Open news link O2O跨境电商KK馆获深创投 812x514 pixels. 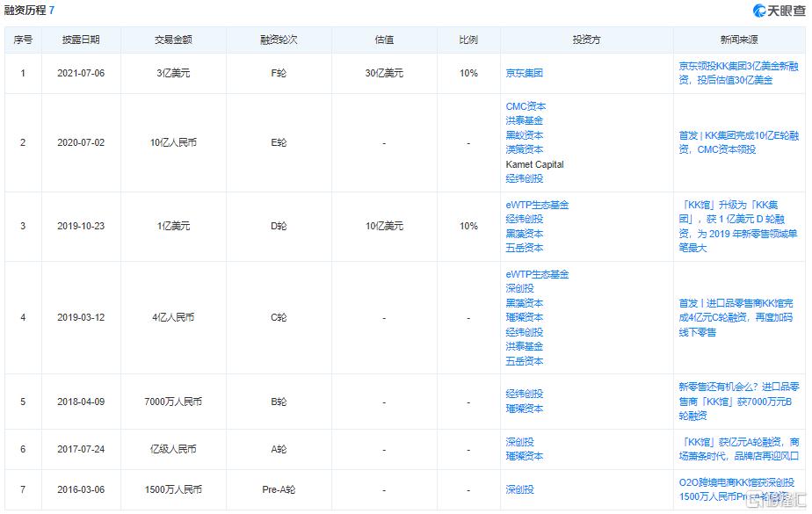pyautogui.click(x=736, y=489)
